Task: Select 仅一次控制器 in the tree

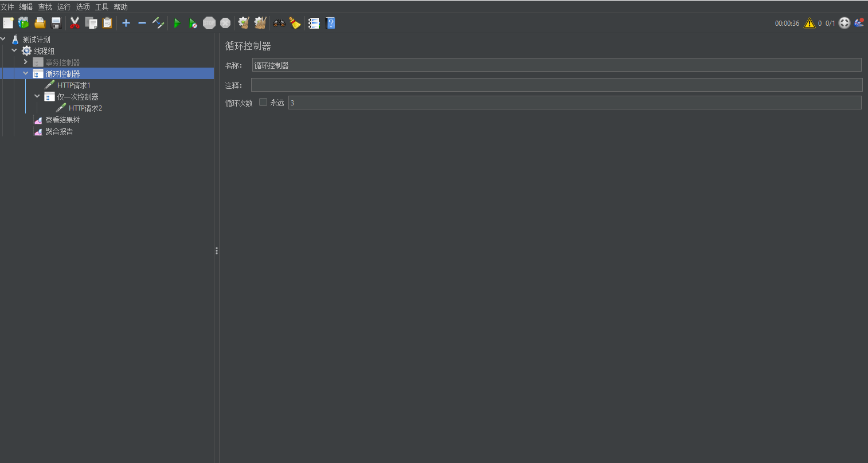Action: [77, 97]
